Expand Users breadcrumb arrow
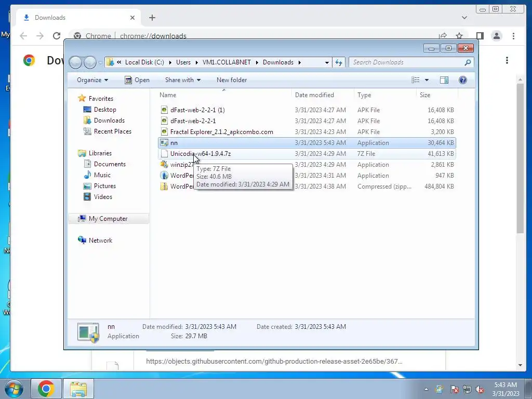Image resolution: width=532 pixels, height=399 pixels. coord(196,62)
